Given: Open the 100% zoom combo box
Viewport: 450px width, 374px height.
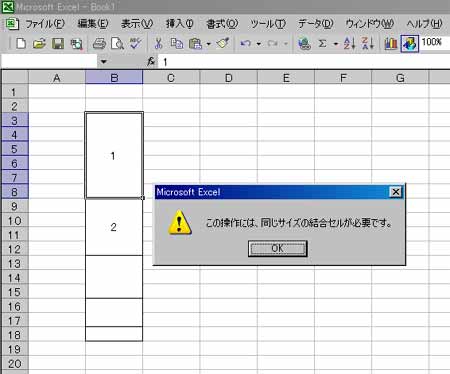Looking at the screenshot, I should (435, 42).
